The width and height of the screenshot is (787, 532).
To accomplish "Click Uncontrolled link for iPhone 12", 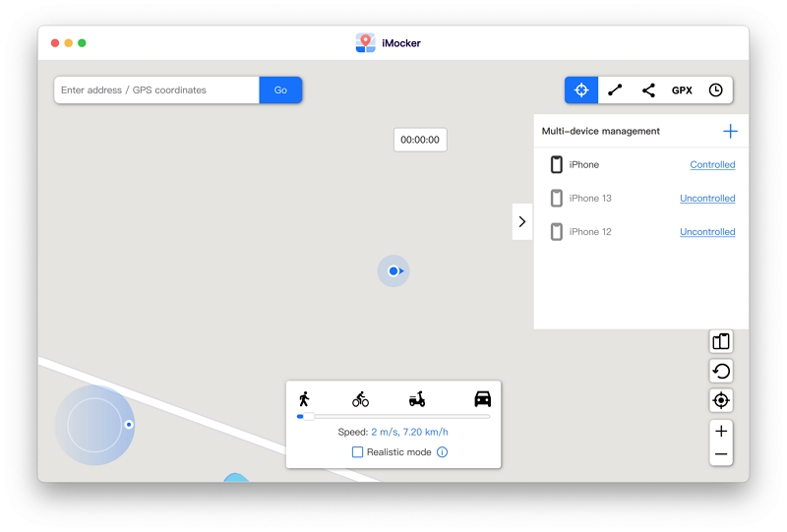I will pyautogui.click(x=707, y=232).
